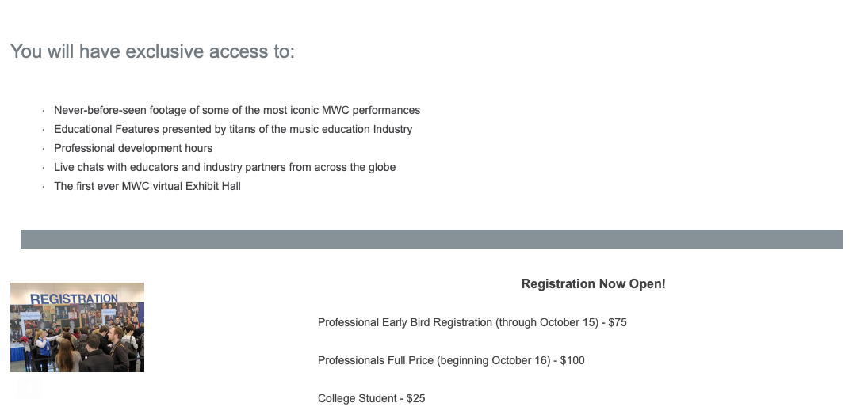868x407 pixels.
Task: Select the Professionals Full Price line
Action: [450, 360]
